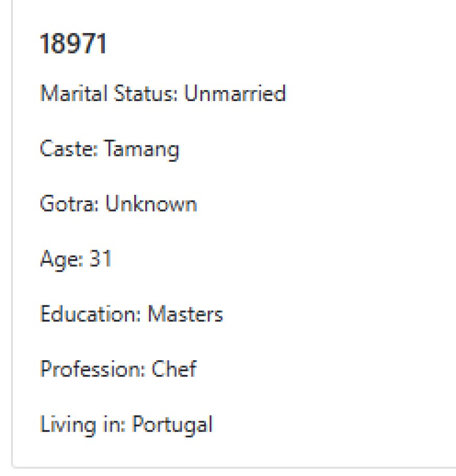Image resolution: width=456 pixels, height=476 pixels.
Task: Click the word Tamang
Action: tap(142, 149)
